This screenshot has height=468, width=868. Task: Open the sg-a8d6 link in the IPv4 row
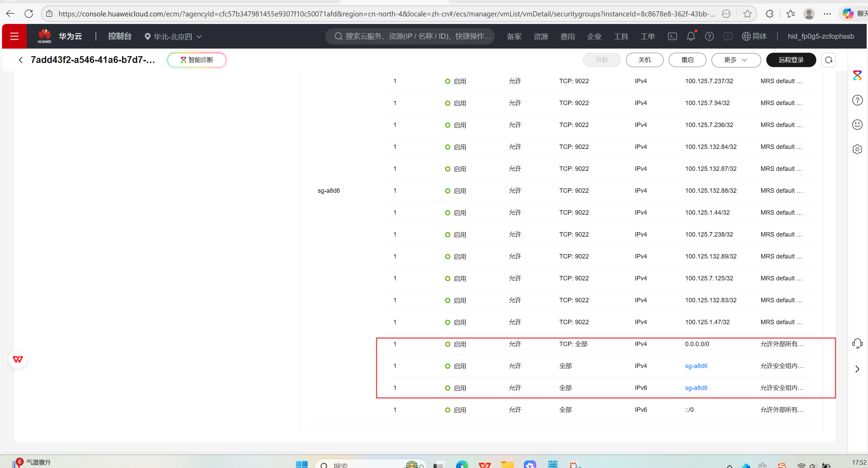[696, 366]
